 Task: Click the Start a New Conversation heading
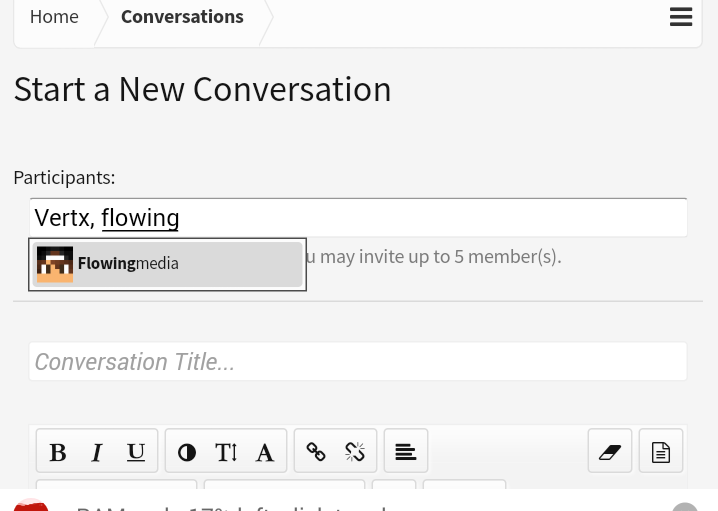click(x=202, y=89)
